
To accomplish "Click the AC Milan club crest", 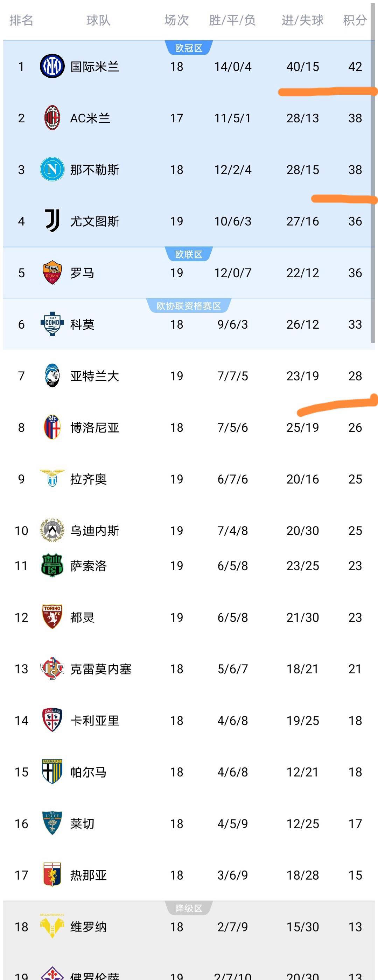I will (x=52, y=118).
